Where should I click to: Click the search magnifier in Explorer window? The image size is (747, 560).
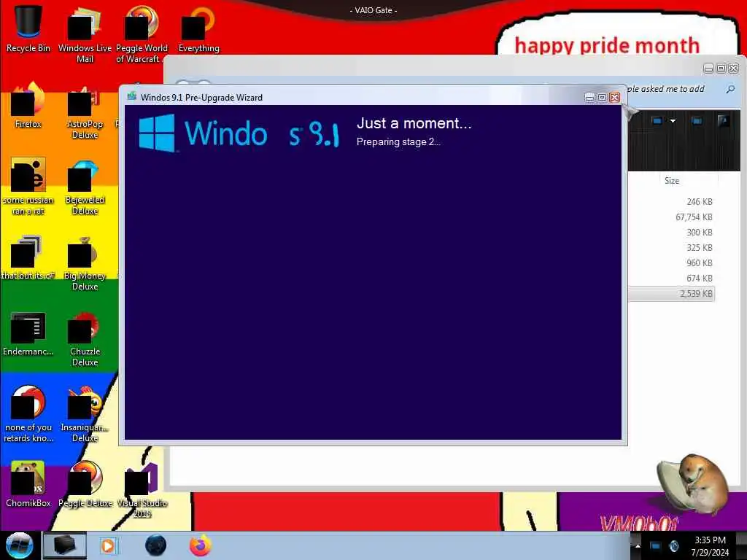(730, 89)
